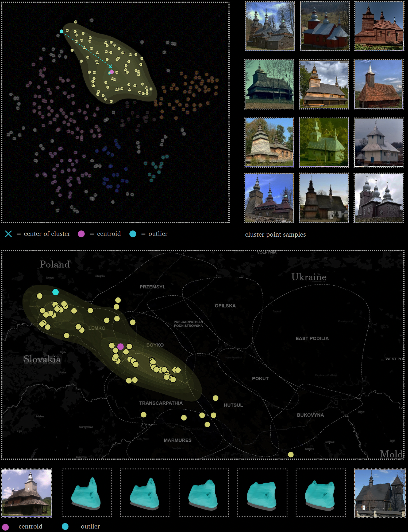Click the cyan outlier point on the map
The image size is (408, 532).
tap(55, 292)
